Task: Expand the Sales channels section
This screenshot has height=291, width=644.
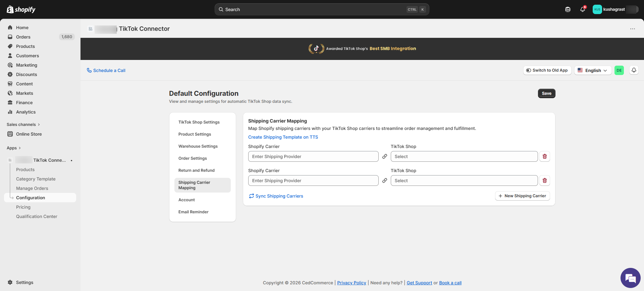Action: pyautogui.click(x=23, y=125)
